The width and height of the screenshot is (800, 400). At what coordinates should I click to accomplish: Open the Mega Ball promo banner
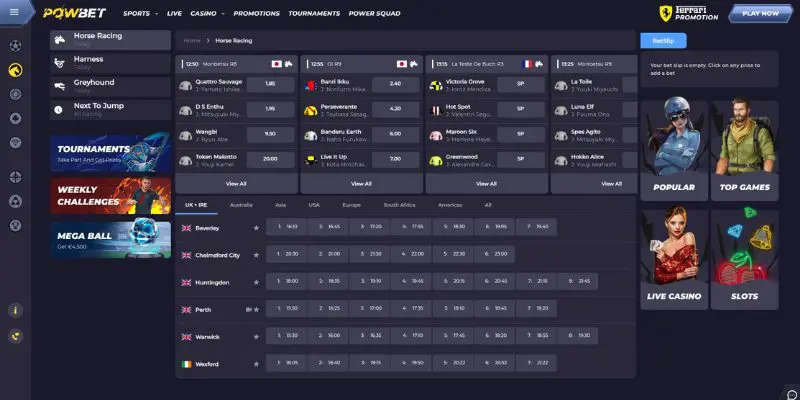pyautogui.click(x=111, y=239)
